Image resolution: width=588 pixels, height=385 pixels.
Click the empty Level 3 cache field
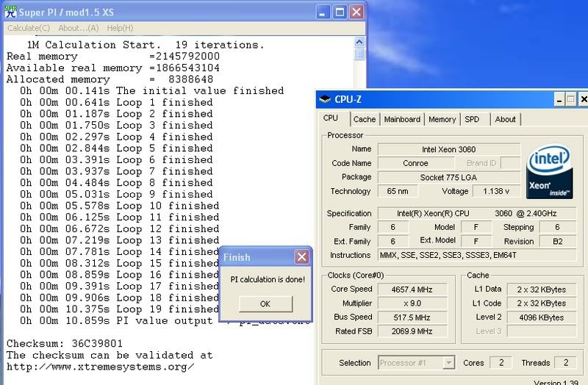pos(542,331)
